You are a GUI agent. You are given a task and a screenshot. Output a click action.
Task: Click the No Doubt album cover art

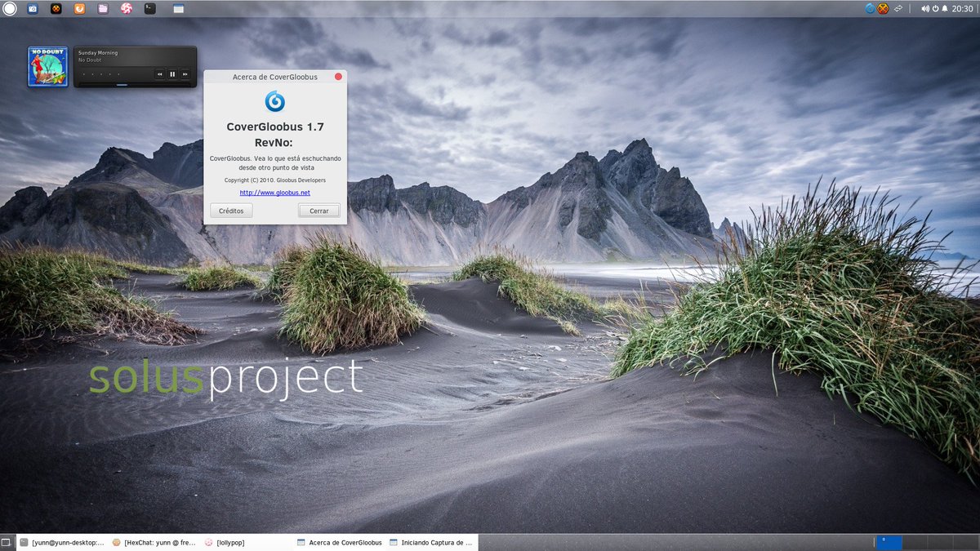coord(47,66)
